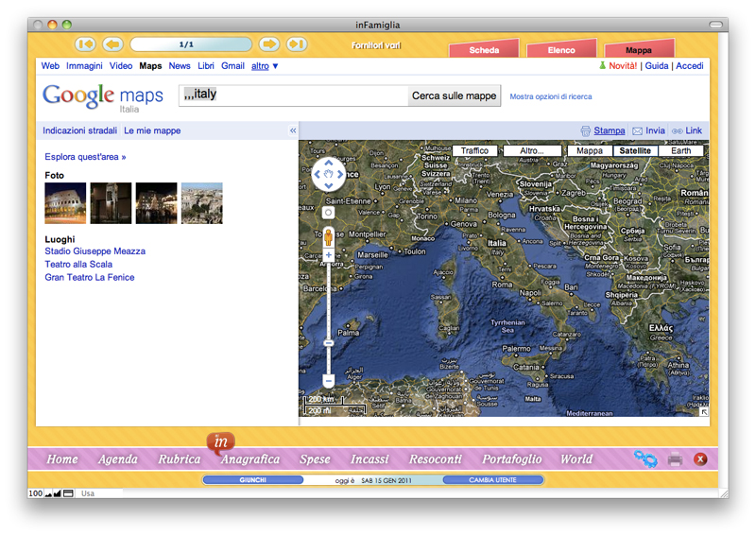Open Stadio Giuseppe Meazza place
The width and height of the screenshot is (756, 536).
(95, 251)
